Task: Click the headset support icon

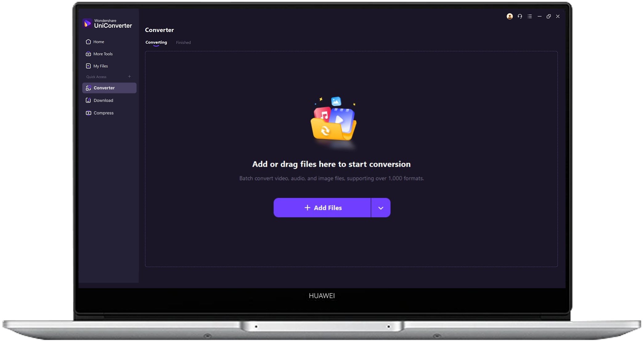Action: click(x=520, y=16)
